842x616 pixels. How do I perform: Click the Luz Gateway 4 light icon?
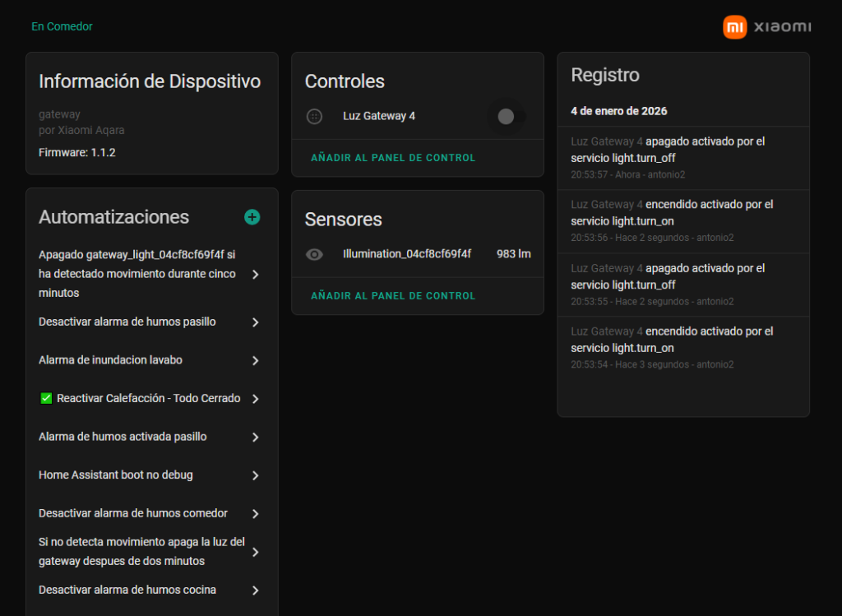click(314, 117)
